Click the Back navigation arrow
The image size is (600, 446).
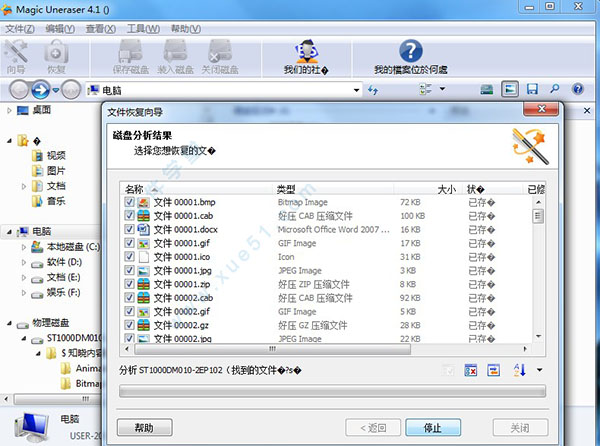tap(19, 90)
